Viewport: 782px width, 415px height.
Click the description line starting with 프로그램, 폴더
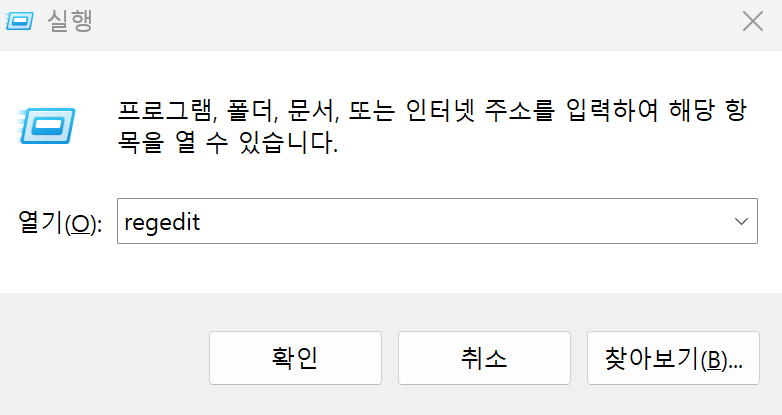click(x=432, y=110)
